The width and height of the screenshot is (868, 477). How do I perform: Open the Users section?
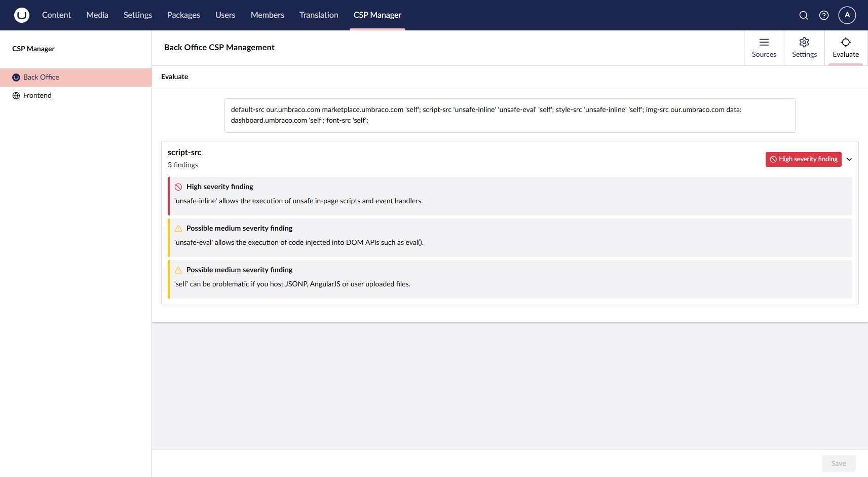coord(225,15)
